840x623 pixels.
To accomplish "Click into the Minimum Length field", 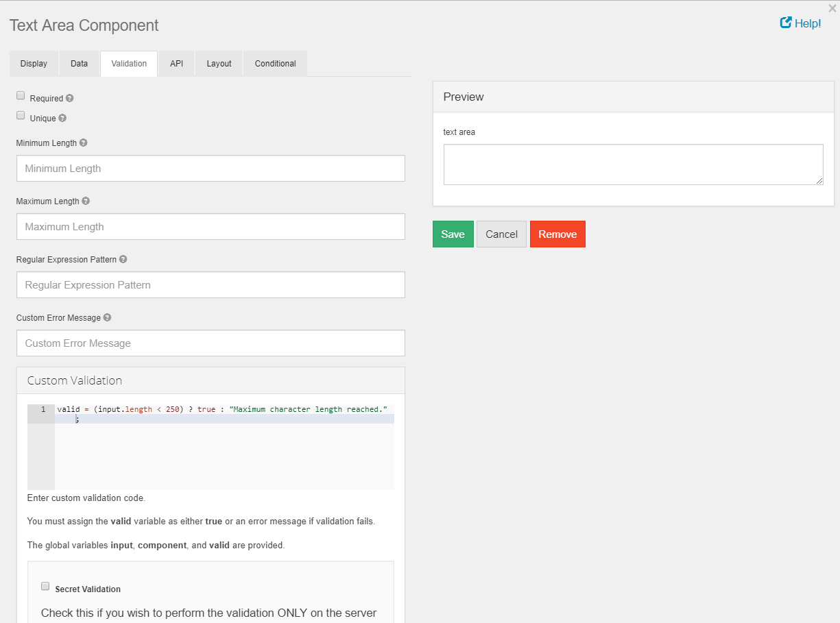I will click(x=211, y=169).
